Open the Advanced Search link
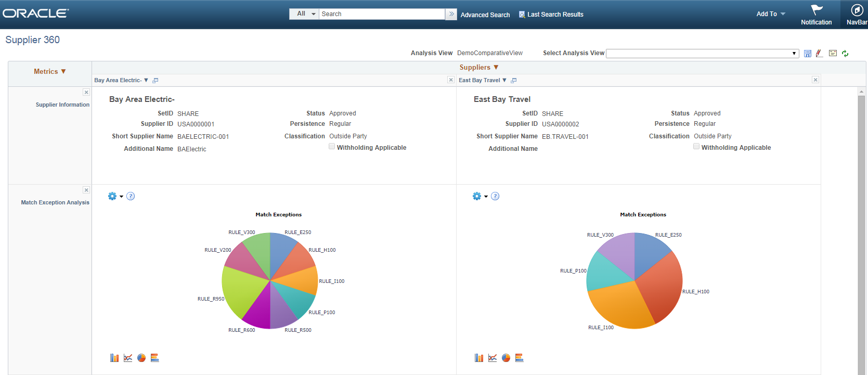 coord(485,15)
